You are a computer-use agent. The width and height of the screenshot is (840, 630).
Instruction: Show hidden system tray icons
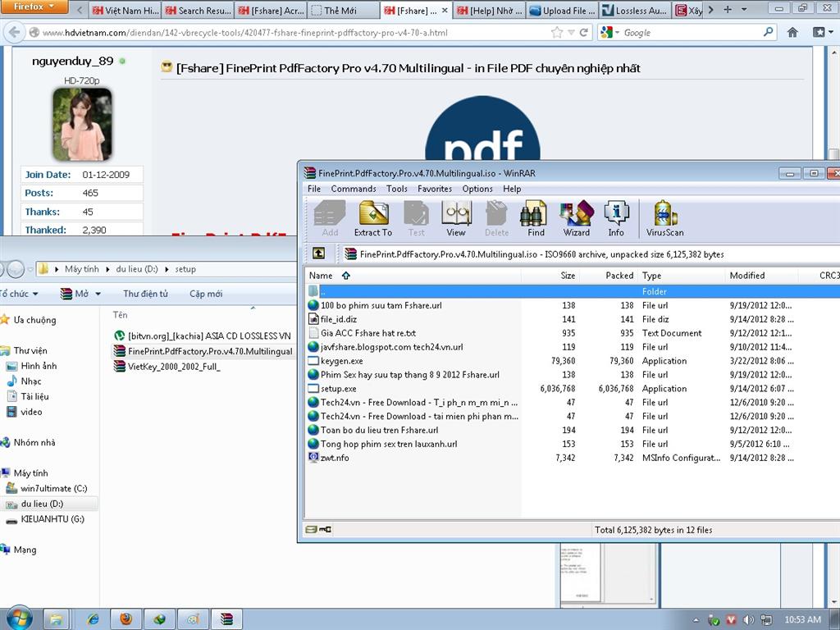pos(696,620)
